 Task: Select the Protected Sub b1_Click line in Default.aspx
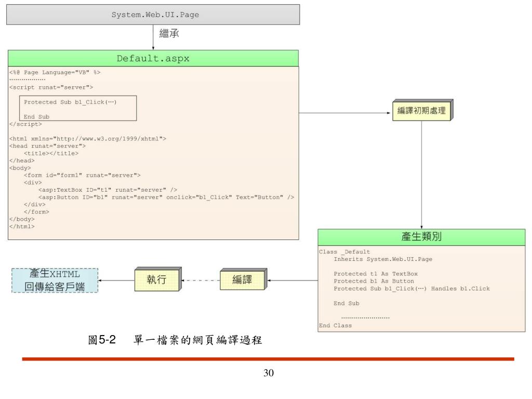coord(70,102)
